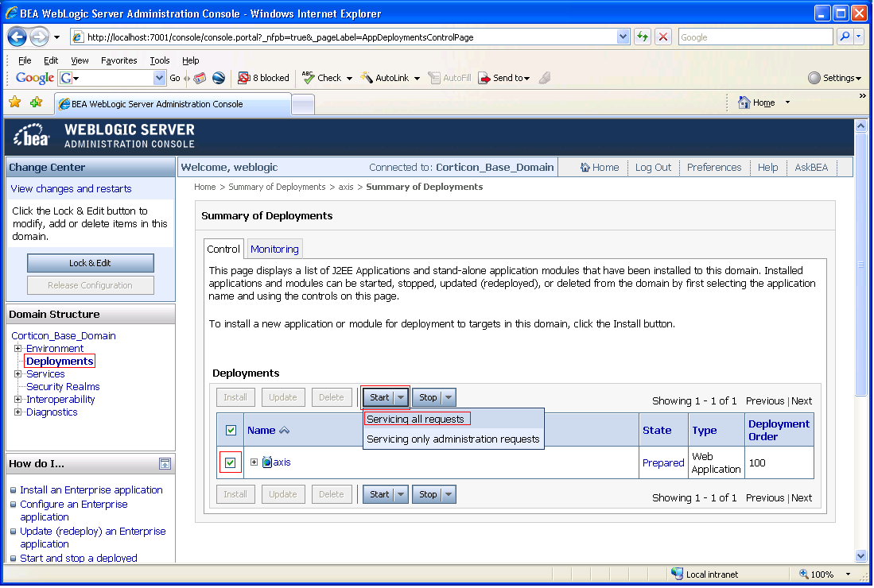Click the Add to Favorites icon
This screenshot has width=874, height=588.
point(37,102)
